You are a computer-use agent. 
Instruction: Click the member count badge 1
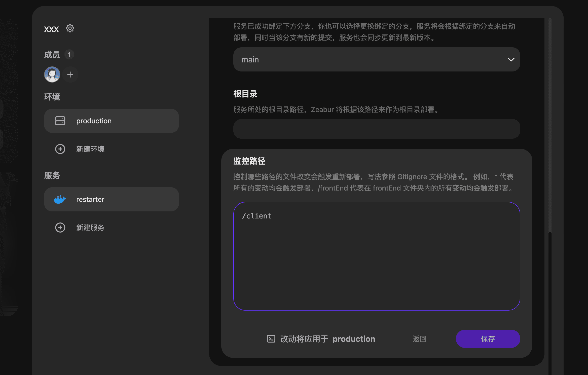click(69, 55)
